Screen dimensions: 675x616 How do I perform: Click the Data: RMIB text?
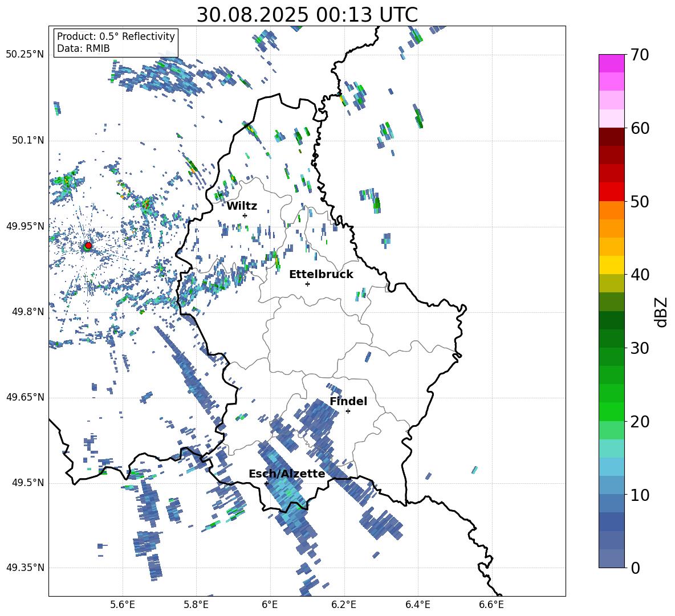point(83,48)
